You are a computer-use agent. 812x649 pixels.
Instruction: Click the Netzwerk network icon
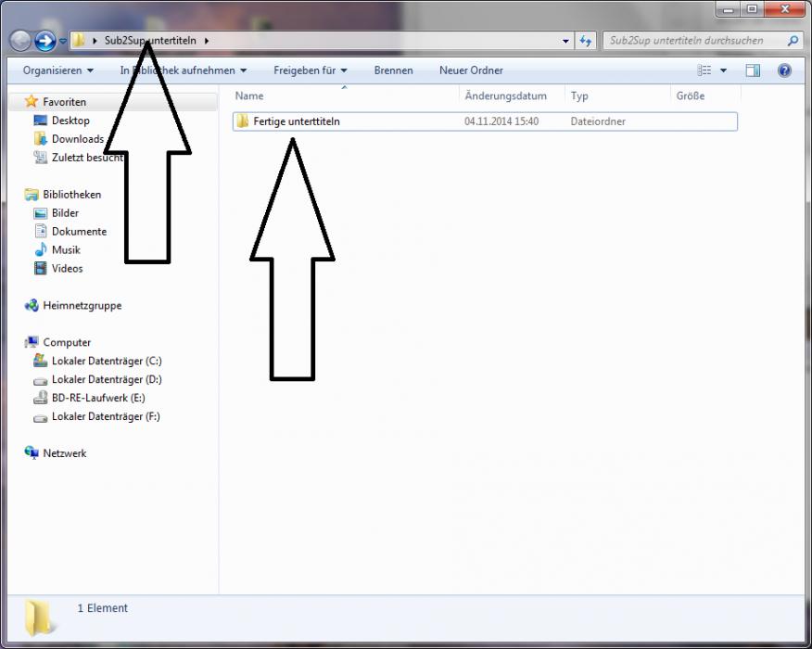32,452
